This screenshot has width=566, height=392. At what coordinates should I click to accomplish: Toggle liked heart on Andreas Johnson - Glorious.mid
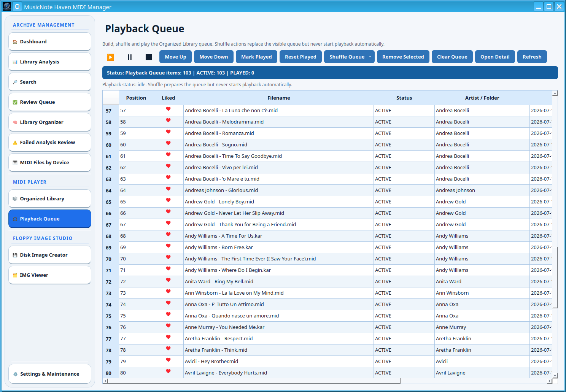pyautogui.click(x=168, y=189)
